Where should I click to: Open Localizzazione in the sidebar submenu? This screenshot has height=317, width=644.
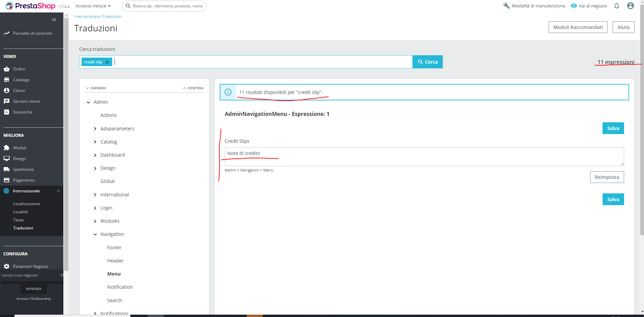pyautogui.click(x=27, y=204)
